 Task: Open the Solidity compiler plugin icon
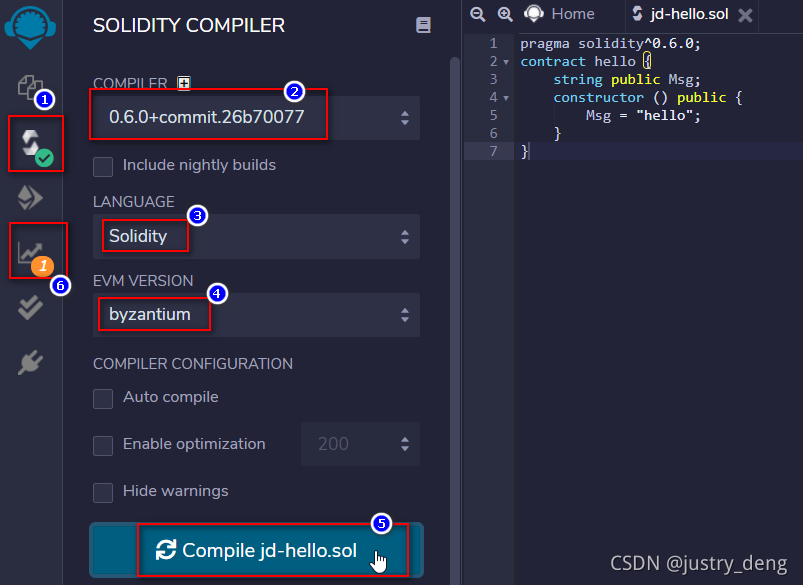(x=32, y=143)
